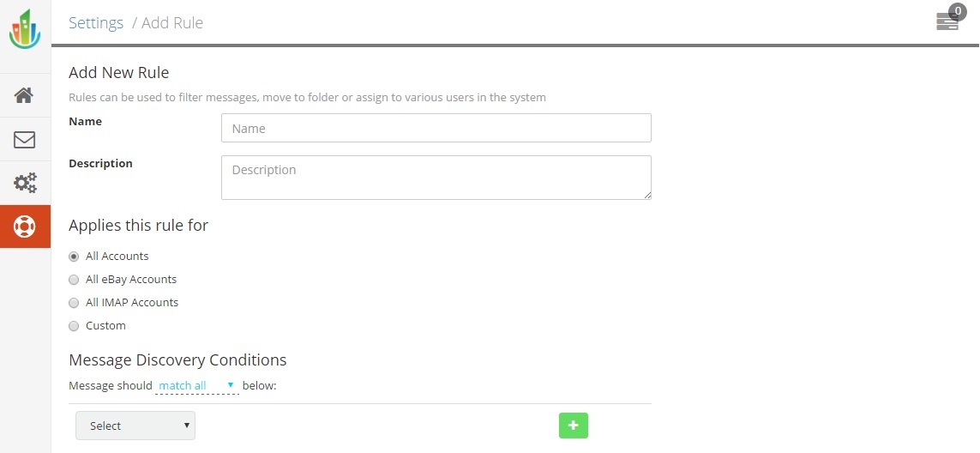
Task: Click the Name field label
Action: [x=85, y=122]
